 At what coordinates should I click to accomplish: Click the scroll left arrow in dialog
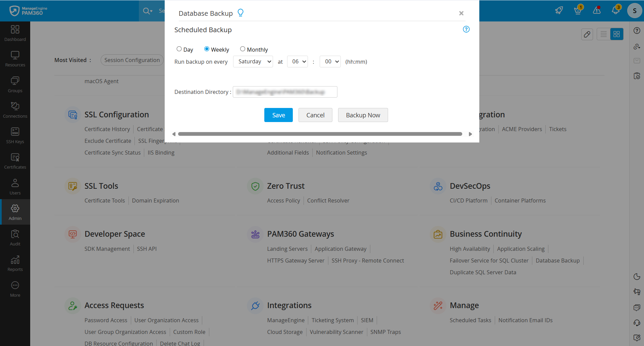(174, 134)
